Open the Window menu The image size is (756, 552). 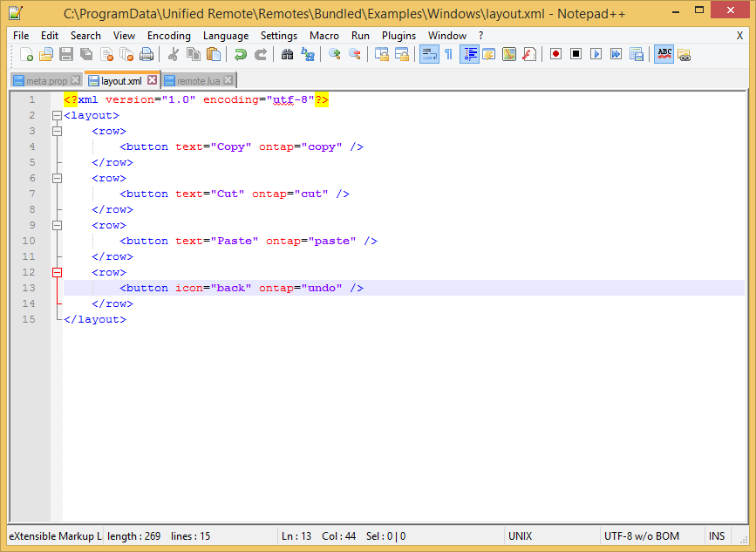point(447,36)
